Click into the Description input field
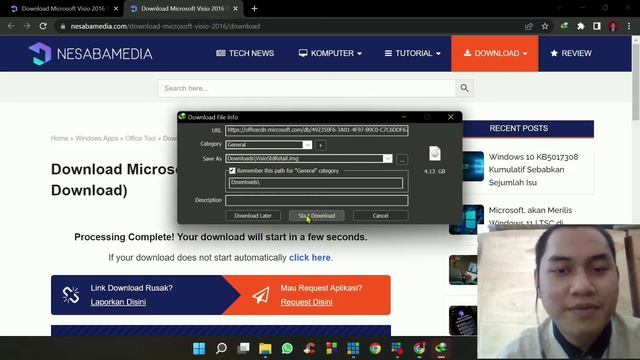 [316, 200]
